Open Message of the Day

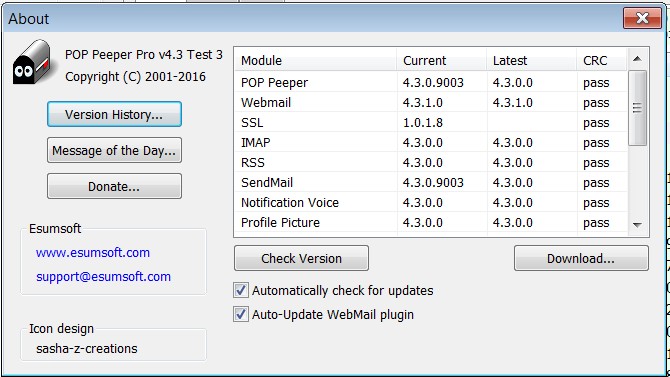tap(114, 150)
